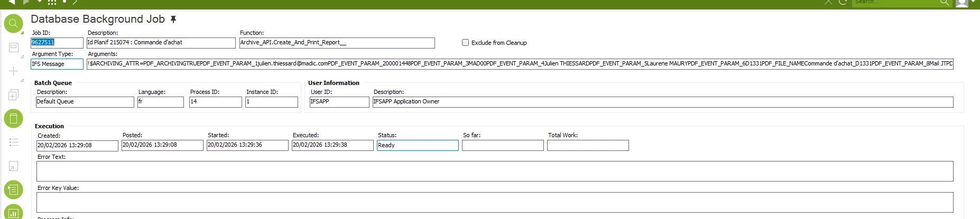Viewport: 980px width, 219px height.
Task: Enable the Exclude from Cleanup checkbox
Action: point(465,43)
